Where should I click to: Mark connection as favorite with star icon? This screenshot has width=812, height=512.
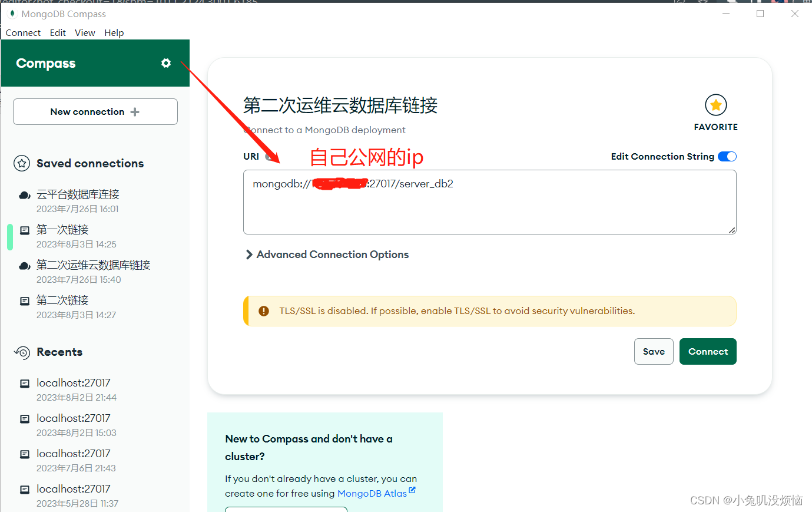tap(716, 105)
